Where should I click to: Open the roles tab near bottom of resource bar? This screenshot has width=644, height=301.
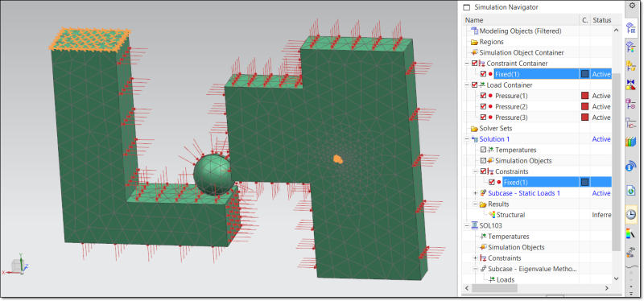click(x=630, y=253)
